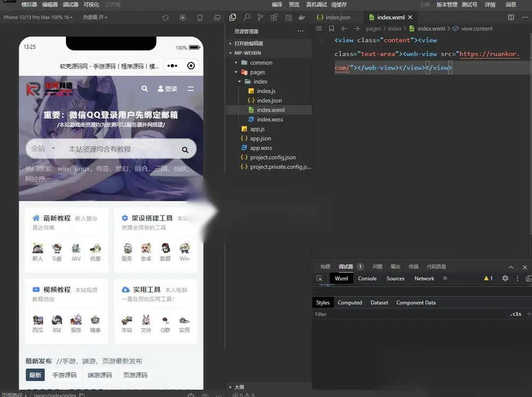Viewport: 532px width, 397px height.
Task: Click 编译 compile in top toolbar
Action: pos(277,5)
